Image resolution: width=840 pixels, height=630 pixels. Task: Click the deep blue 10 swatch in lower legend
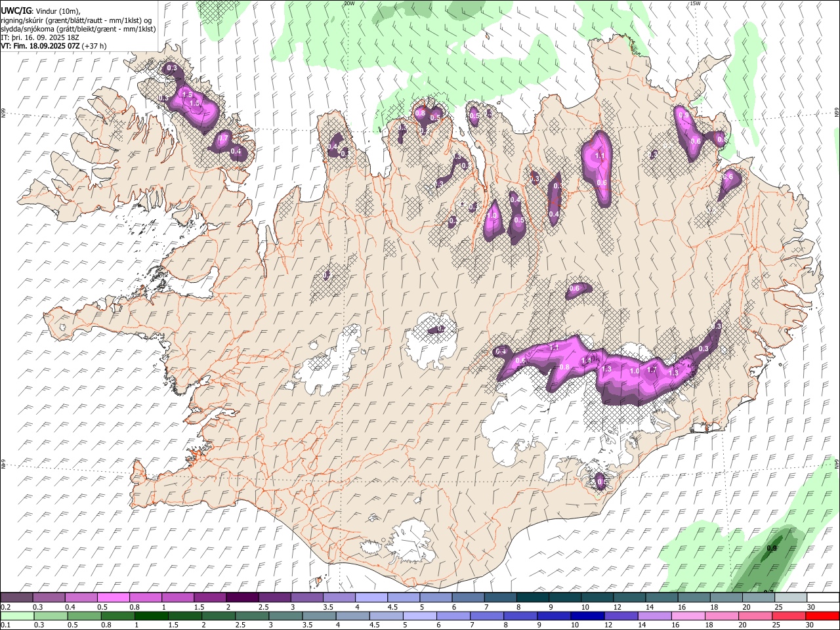point(587,616)
